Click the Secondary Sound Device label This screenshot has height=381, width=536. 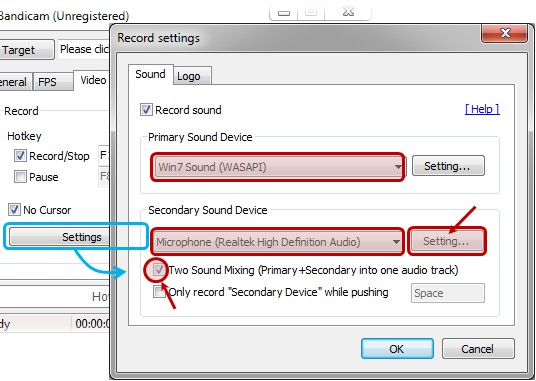coord(207,210)
